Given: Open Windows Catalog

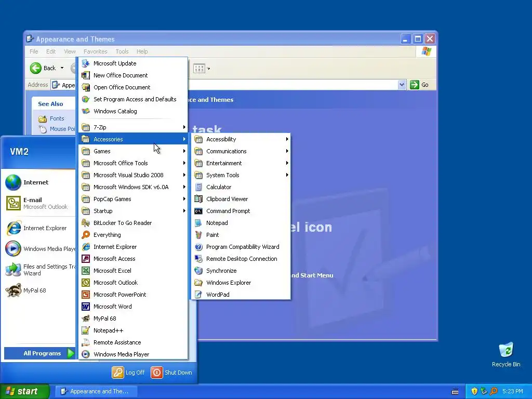Looking at the screenshot, I should 133,111.
